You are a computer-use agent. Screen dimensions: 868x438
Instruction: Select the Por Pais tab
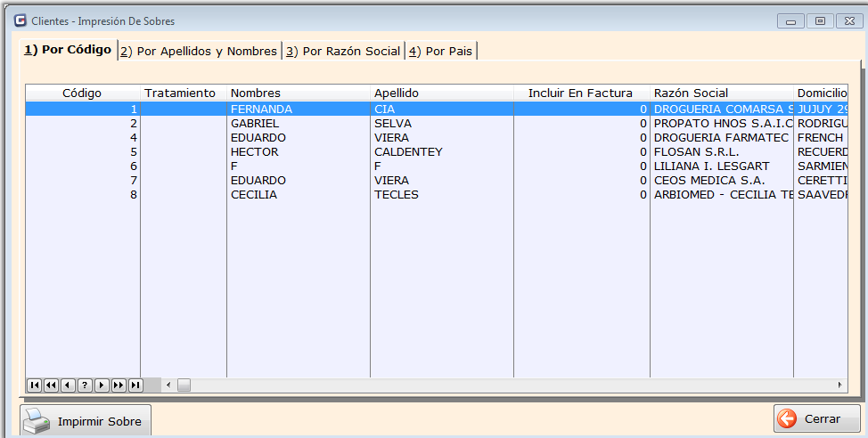pos(441,52)
